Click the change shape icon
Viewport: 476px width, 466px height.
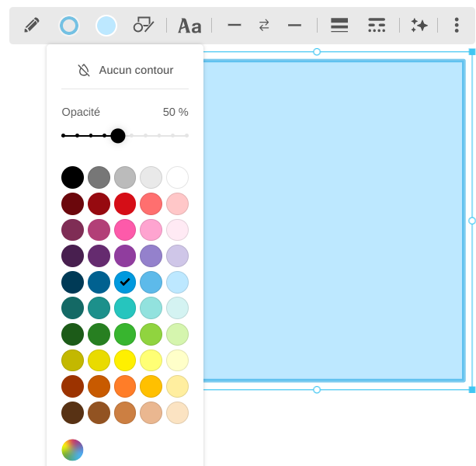[144, 26]
